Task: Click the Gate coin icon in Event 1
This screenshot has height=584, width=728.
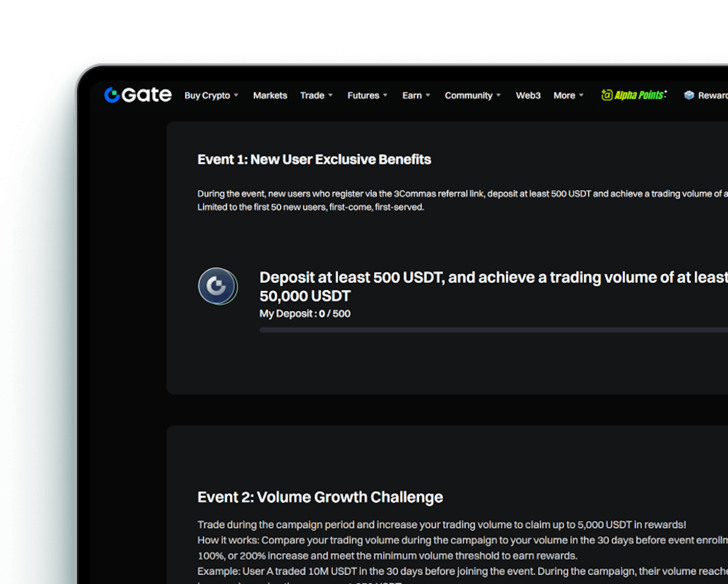Action: pyautogui.click(x=218, y=286)
